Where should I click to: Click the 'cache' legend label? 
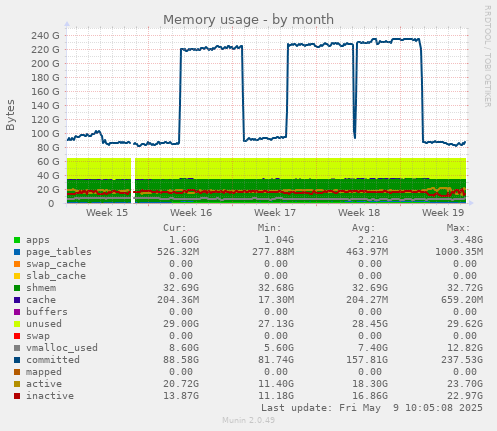click(x=41, y=300)
